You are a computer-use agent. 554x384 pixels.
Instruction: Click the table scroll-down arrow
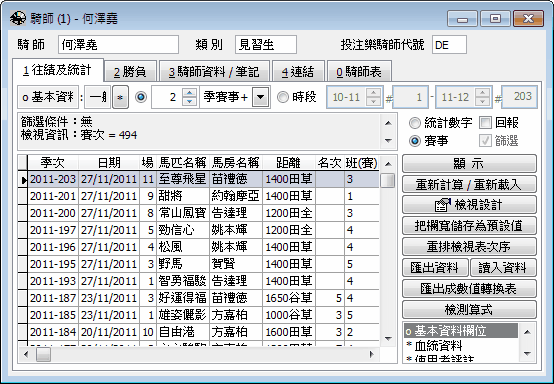click(x=388, y=339)
